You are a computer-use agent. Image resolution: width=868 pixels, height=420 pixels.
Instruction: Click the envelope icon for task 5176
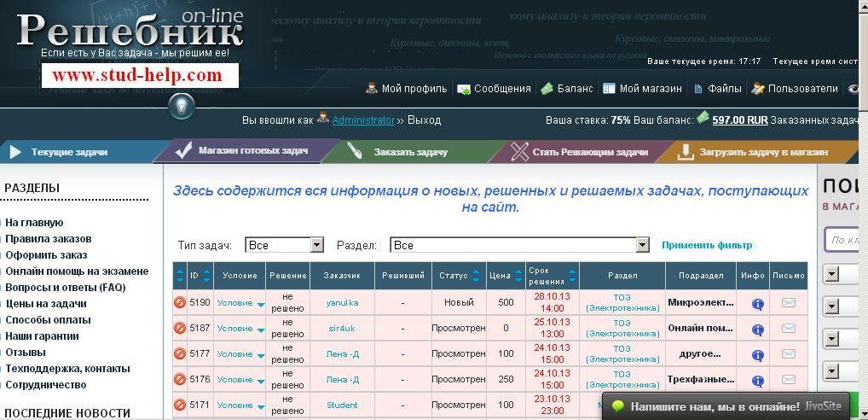point(789,380)
